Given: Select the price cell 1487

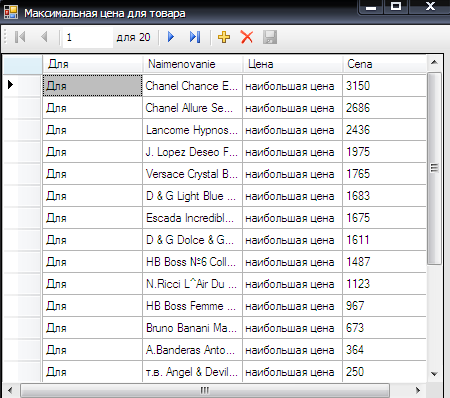Looking at the screenshot, I should pos(384,262).
